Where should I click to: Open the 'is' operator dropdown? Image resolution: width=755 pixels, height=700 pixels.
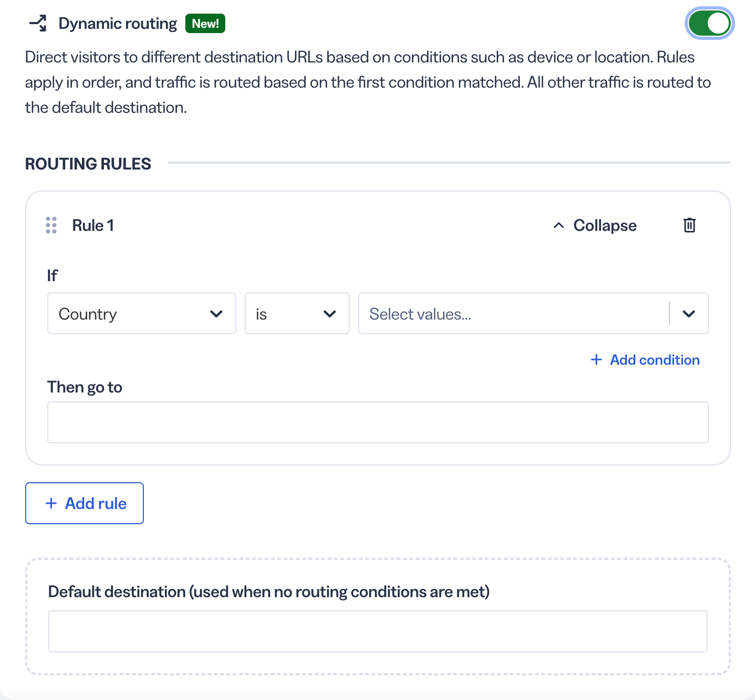[x=297, y=313]
